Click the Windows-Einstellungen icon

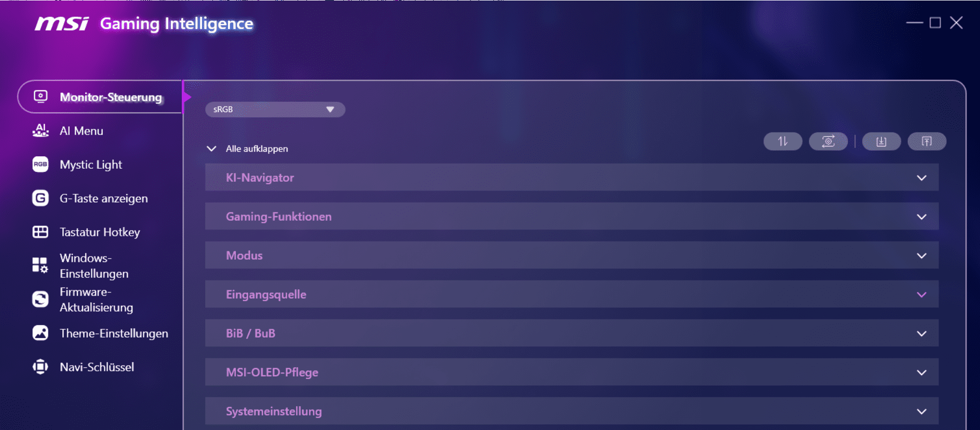click(41, 265)
